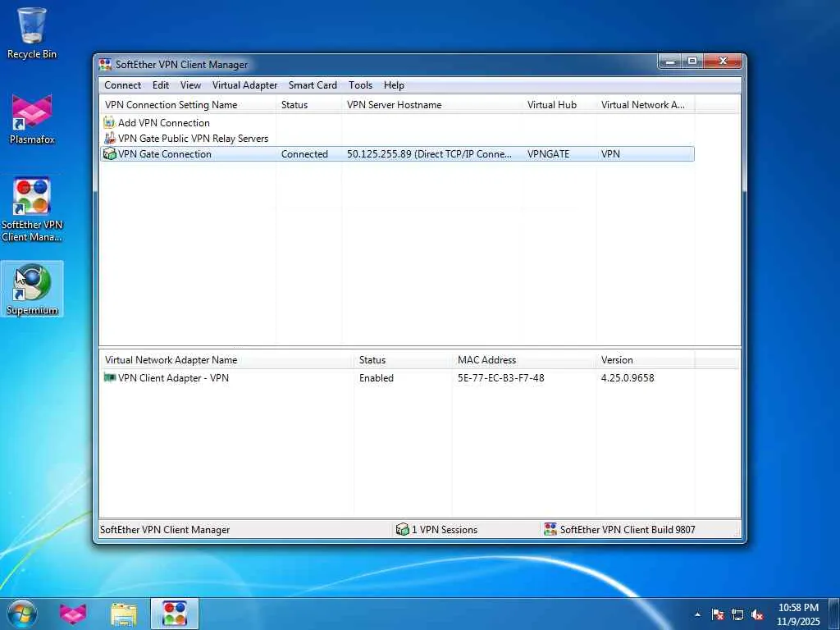
Task: Click the VPN Sessions icon in status bar
Action: (x=402, y=529)
